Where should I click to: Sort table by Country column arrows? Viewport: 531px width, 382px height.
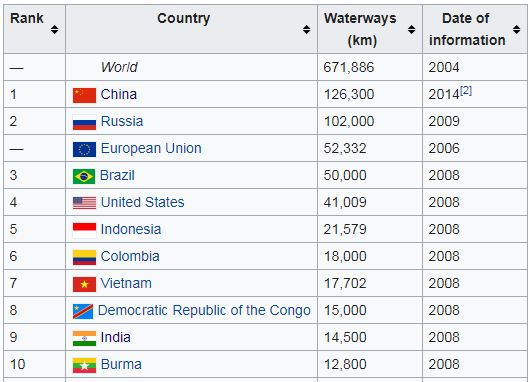pos(306,29)
